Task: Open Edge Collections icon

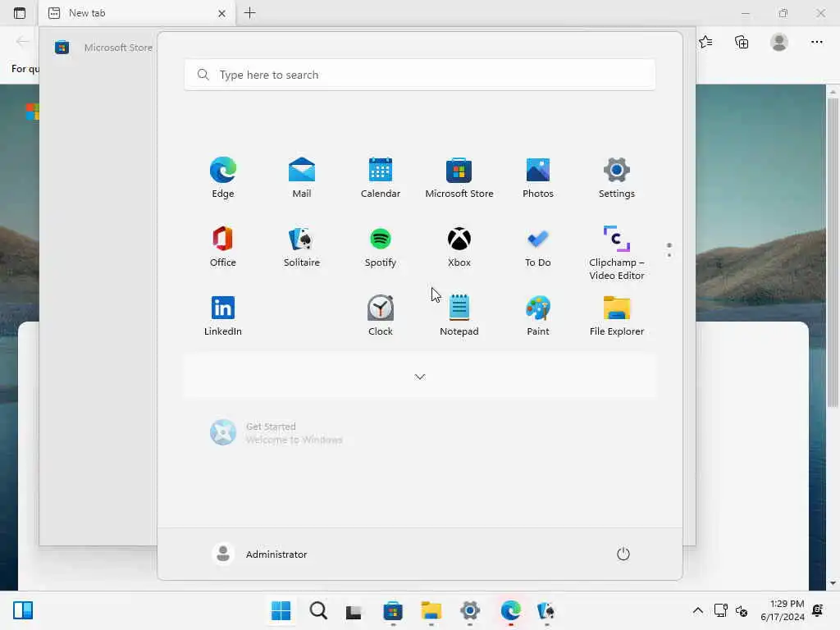Action: click(x=742, y=42)
